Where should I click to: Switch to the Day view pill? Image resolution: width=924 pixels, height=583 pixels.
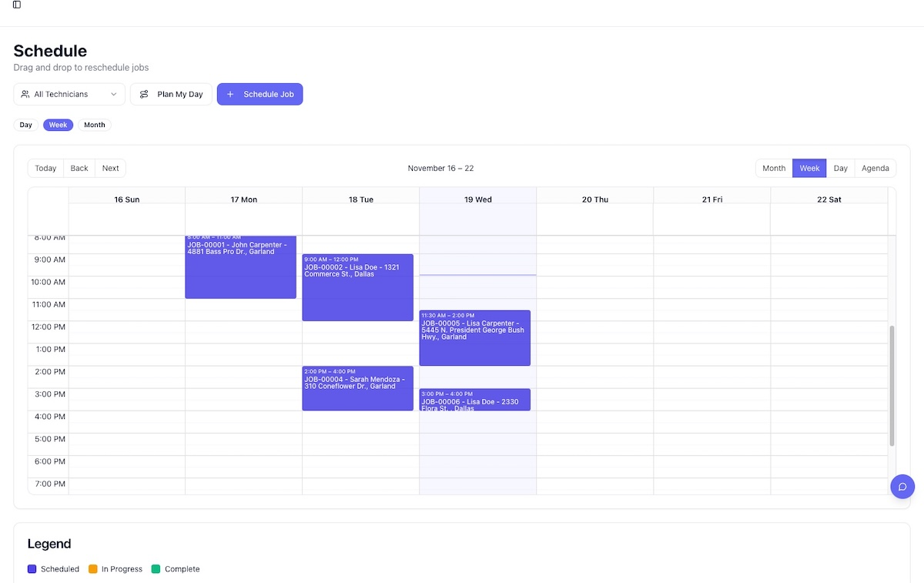point(25,124)
